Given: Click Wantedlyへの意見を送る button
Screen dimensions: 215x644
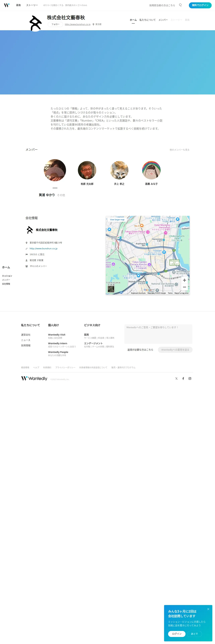Looking at the screenshot, I should point(175,350).
